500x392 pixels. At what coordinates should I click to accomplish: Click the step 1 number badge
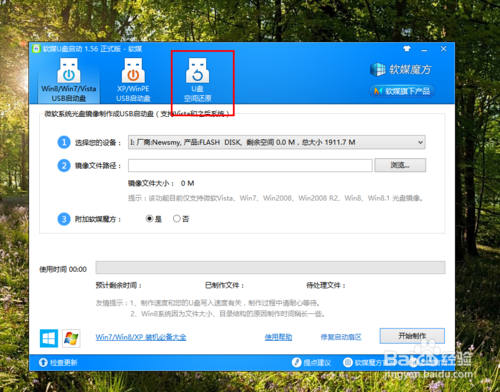click(x=64, y=142)
